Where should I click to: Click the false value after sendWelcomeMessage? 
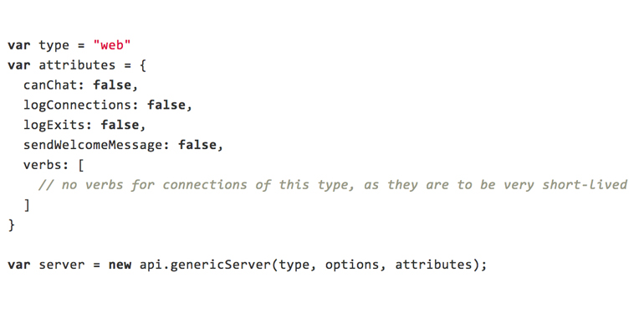click(197, 145)
